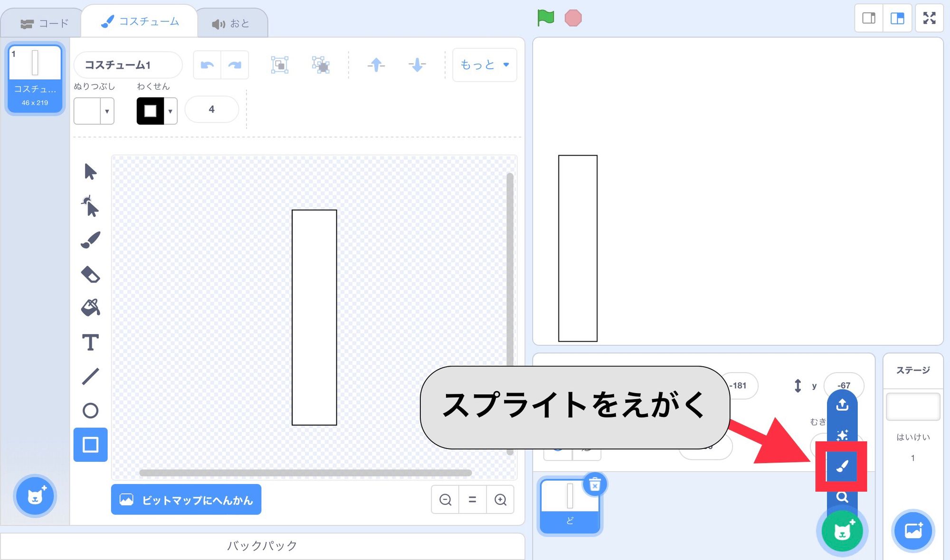This screenshot has width=950, height=560.
Task: Click the paint sprite brush icon
Action: pyautogui.click(x=842, y=467)
